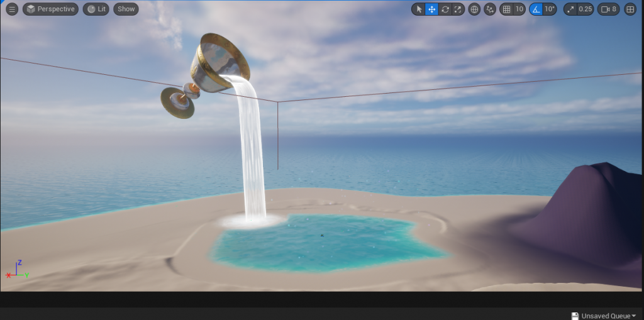Activate the Translate (move) tool
644x320 pixels.
(x=431, y=9)
